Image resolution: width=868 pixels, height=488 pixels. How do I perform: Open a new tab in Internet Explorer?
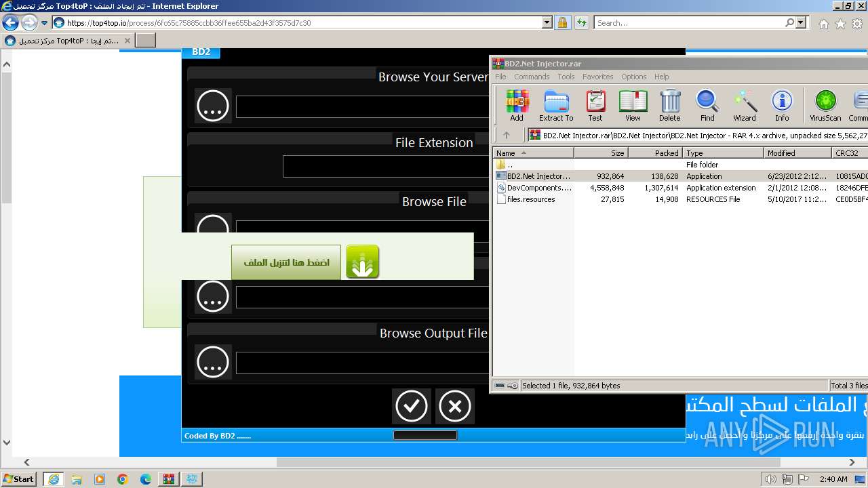pos(146,41)
